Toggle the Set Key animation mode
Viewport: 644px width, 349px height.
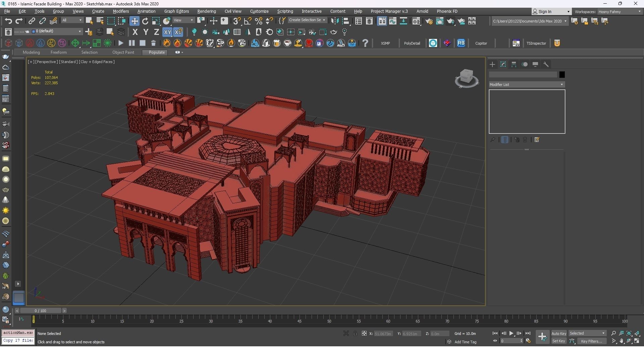559,341
